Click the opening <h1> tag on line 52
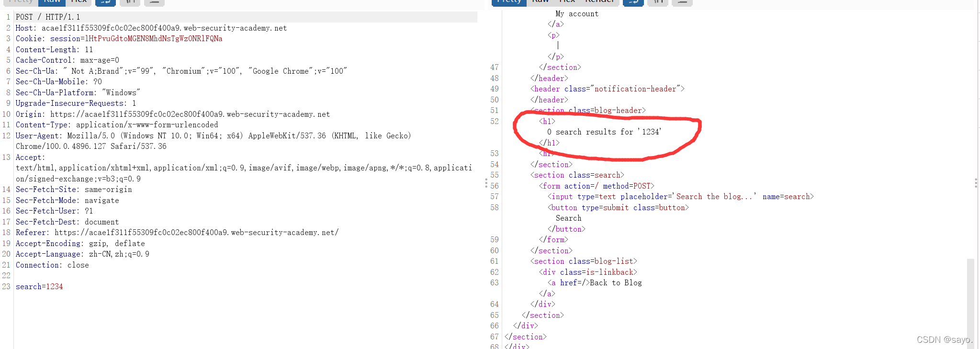 [x=547, y=122]
